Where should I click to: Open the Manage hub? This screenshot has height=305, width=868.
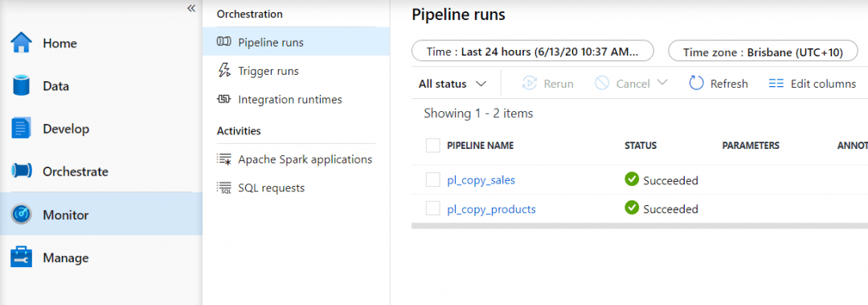(x=65, y=258)
